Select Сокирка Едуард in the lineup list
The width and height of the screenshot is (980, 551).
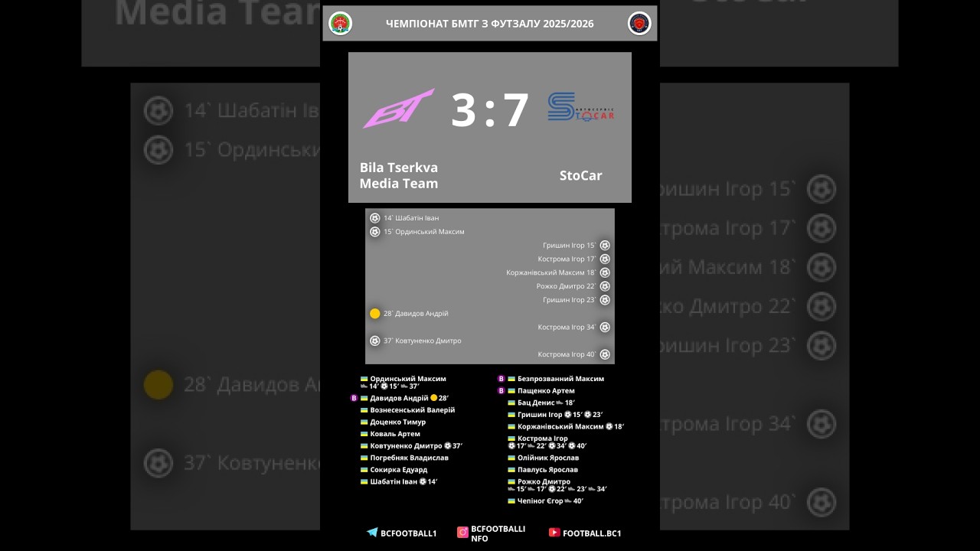click(x=399, y=470)
